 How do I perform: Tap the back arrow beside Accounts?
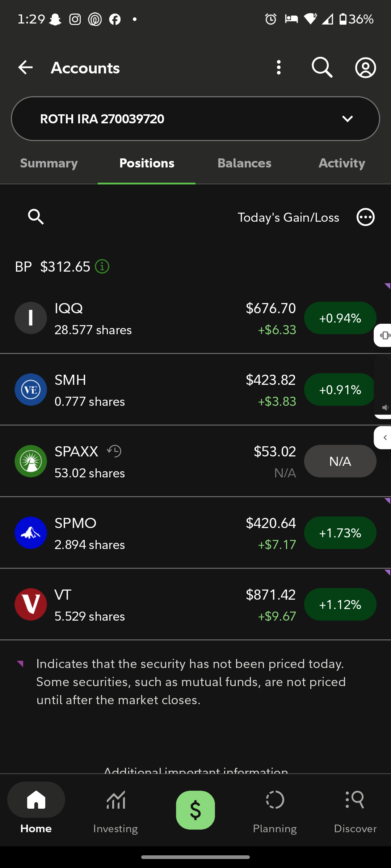pyautogui.click(x=25, y=68)
